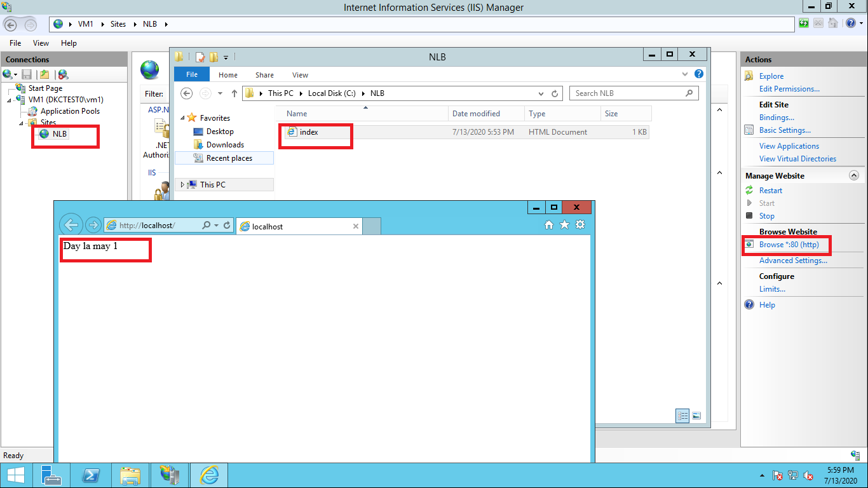The height and width of the screenshot is (488, 868).
Task: Click the blue Help question icon in Actions
Action: [x=749, y=305]
